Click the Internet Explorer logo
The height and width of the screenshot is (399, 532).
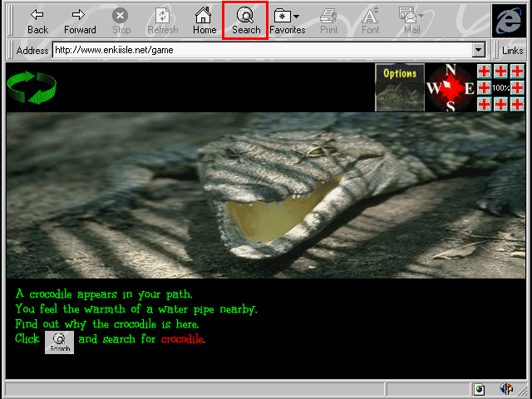tap(509, 21)
